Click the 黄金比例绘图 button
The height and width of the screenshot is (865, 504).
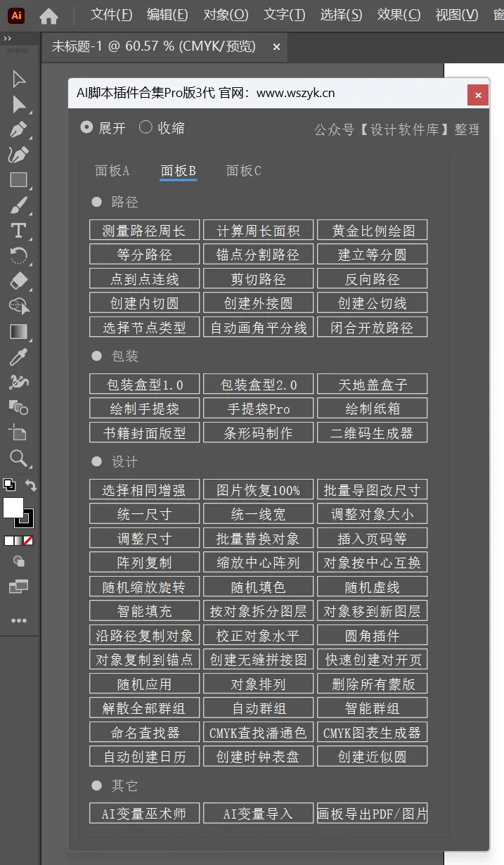click(x=372, y=231)
